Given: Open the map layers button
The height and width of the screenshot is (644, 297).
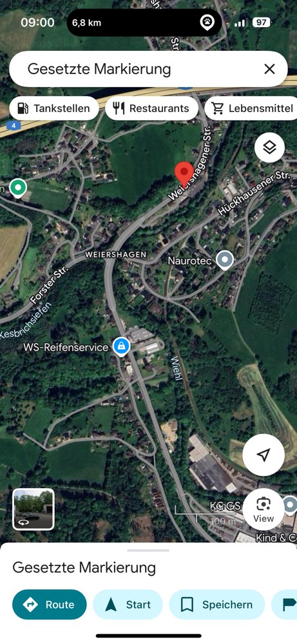Looking at the screenshot, I should pyautogui.click(x=269, y=147).
